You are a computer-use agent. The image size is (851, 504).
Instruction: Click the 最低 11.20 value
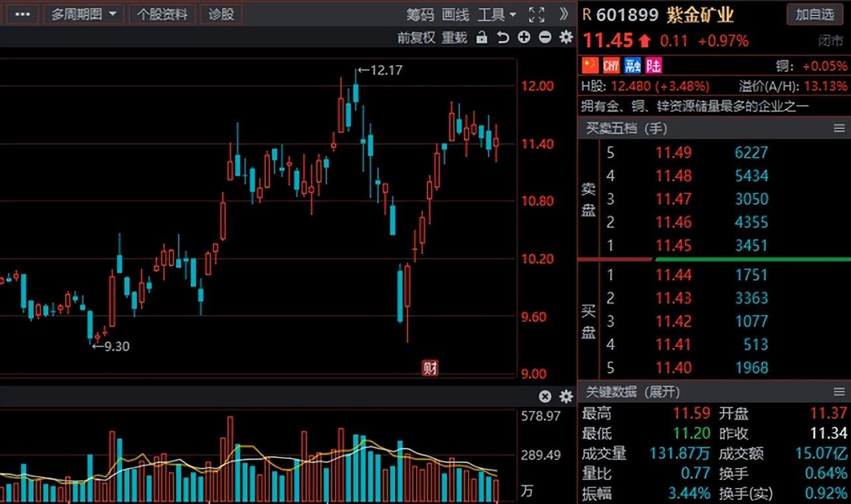click(x=691, y=434)
